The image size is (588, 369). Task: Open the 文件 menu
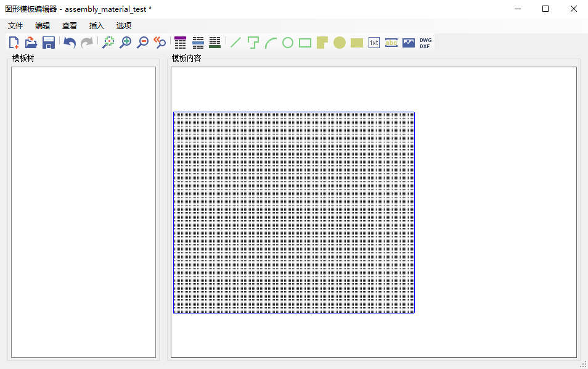tap(15, 25)
